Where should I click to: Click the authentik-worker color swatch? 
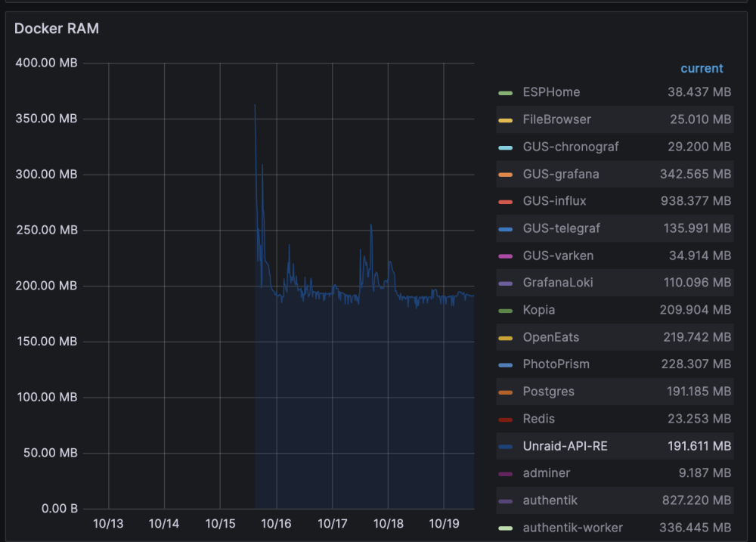pos(505,528)
